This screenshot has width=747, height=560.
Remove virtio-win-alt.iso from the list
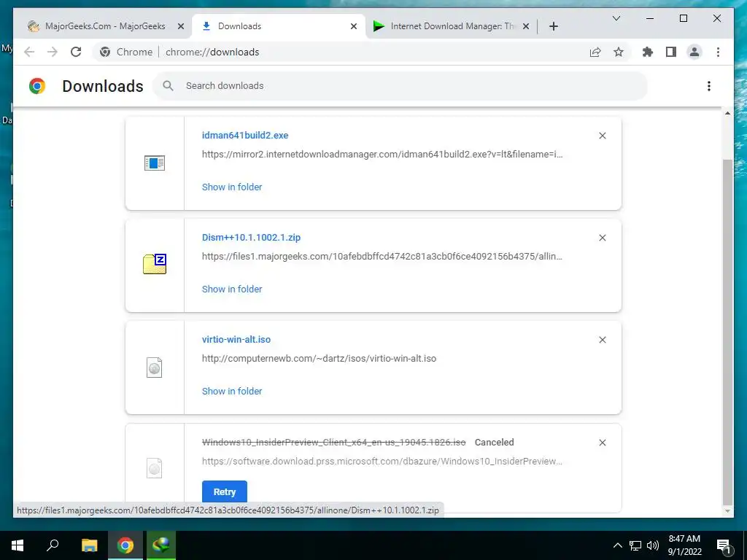tap(602, 340)
